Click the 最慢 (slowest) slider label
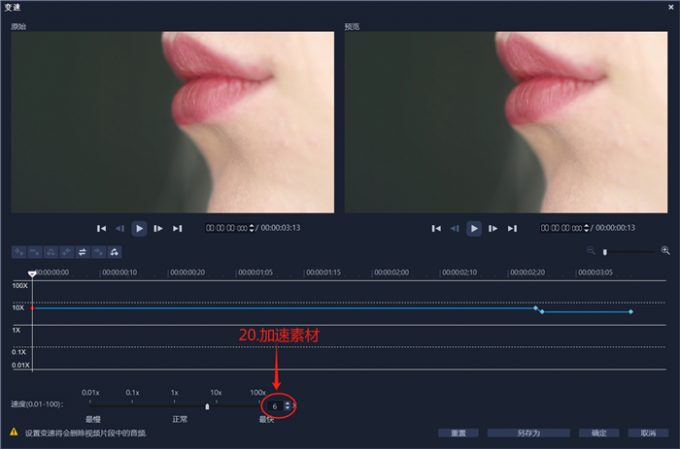The width and height of the screenshot is (680, 449). pyautogui.click(x=93, y=419)
